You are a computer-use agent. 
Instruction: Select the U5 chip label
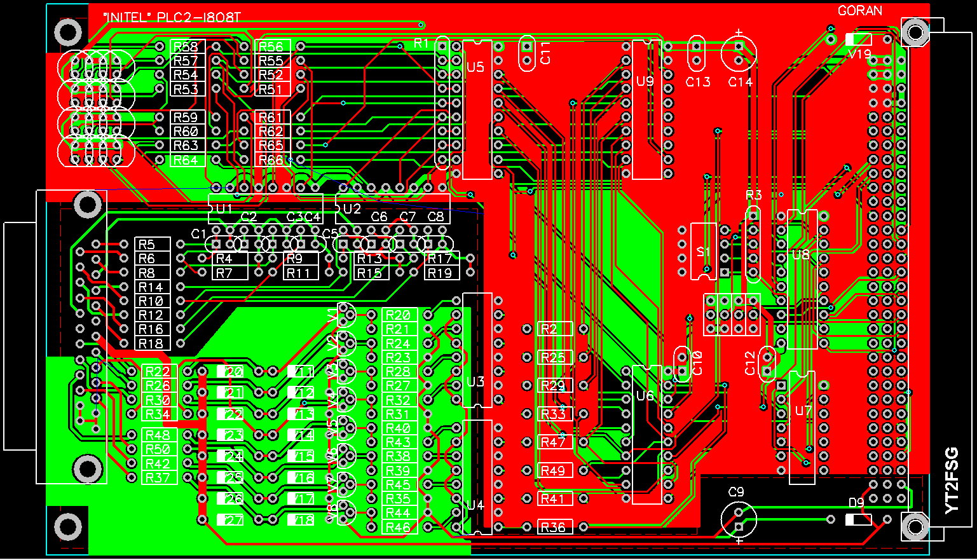(475, 67)
